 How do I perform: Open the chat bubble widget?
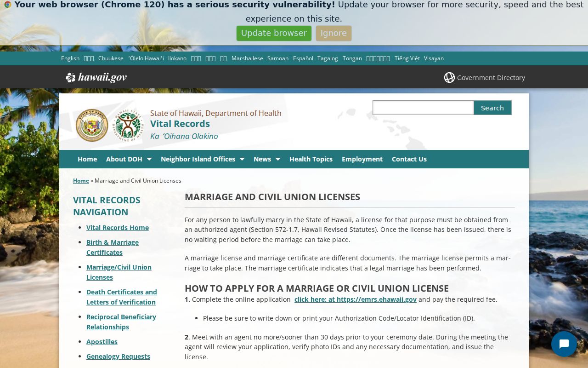pyautogui.click(x=564, y=344)
